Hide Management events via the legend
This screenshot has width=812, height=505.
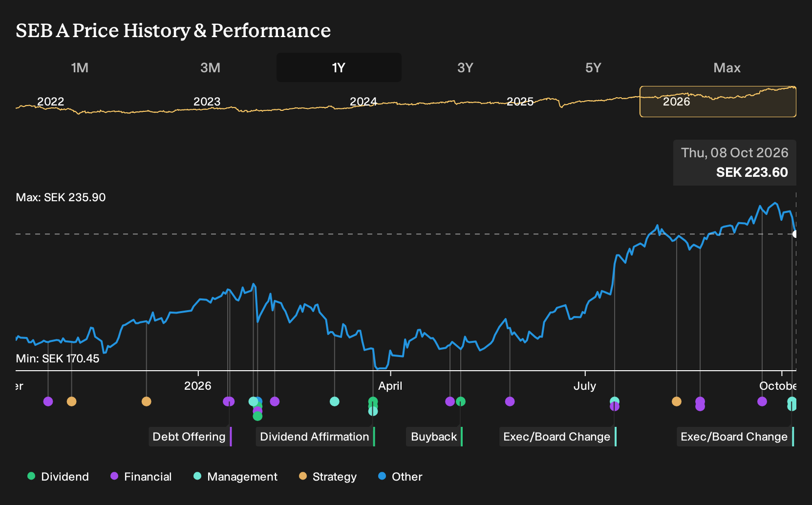235,477
